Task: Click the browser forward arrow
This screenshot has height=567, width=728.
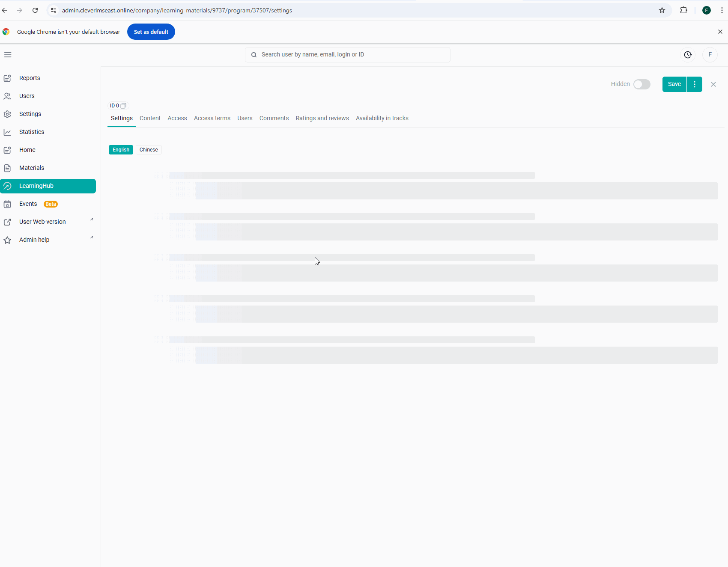Action: (20, 10)
